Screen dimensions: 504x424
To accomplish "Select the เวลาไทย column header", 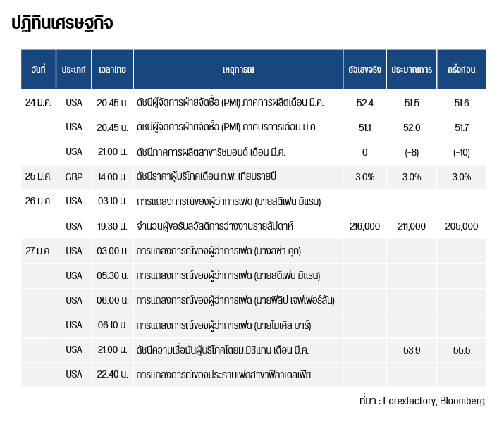I will click(112, 70).
